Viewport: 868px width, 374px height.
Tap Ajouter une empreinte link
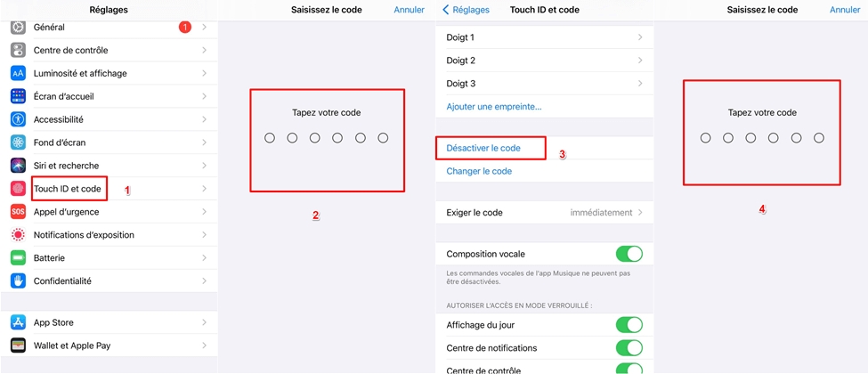pyautogui.click(x=493, y=107)
